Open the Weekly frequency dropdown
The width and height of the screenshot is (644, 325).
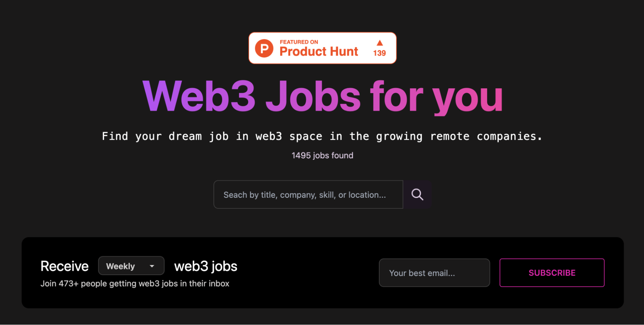click(x=131, y=266)
